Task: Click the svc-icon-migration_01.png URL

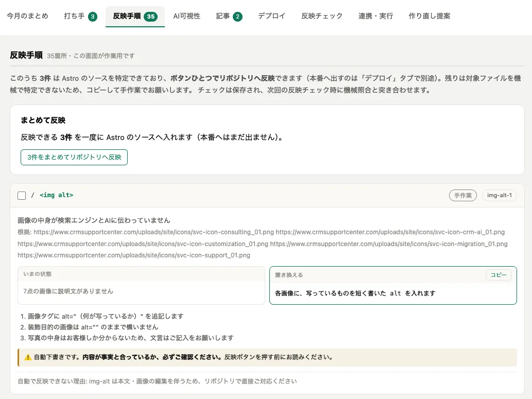Action: 389,244
